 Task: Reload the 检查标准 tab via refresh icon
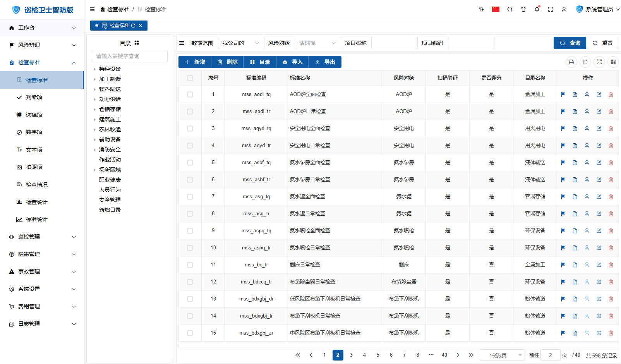133,26
